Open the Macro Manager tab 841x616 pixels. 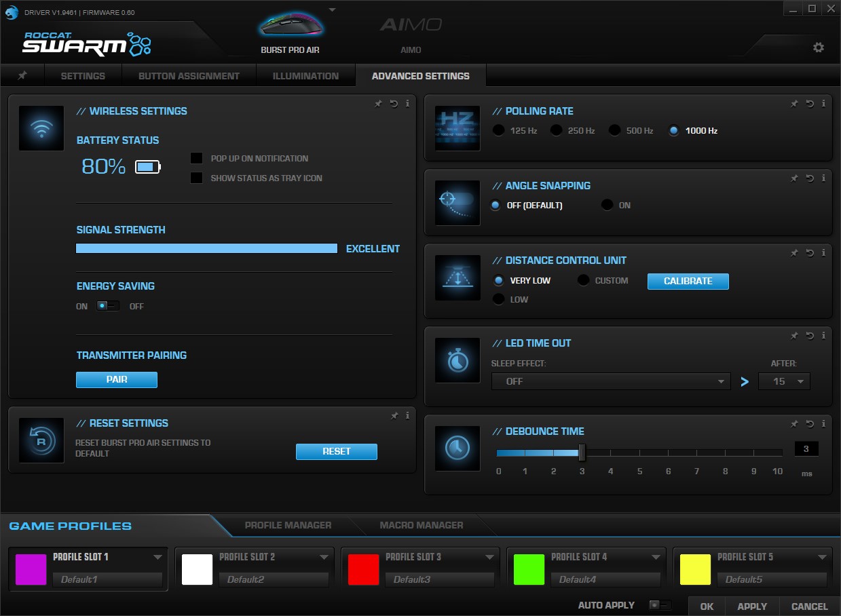click(x=421, y=525)
